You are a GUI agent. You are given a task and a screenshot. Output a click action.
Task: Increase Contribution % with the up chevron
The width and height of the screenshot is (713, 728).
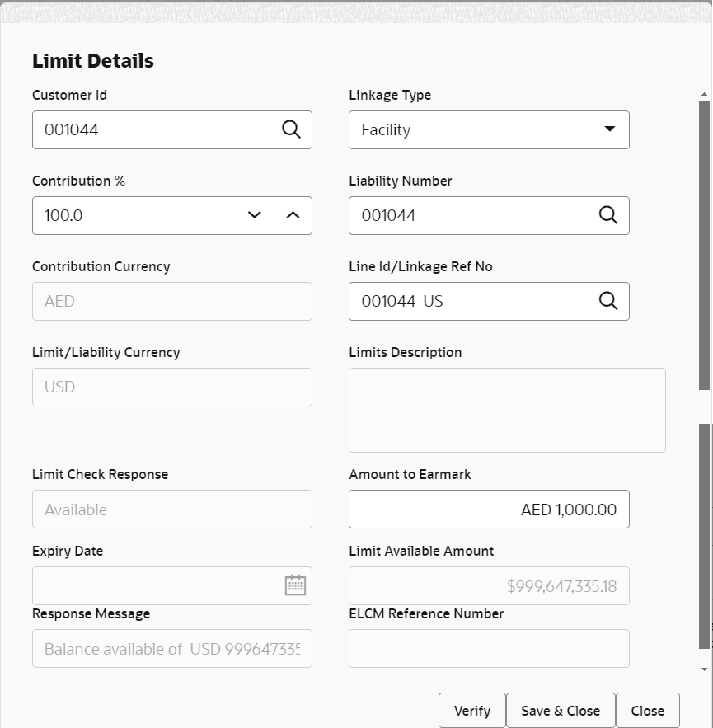tap(293, 214)
